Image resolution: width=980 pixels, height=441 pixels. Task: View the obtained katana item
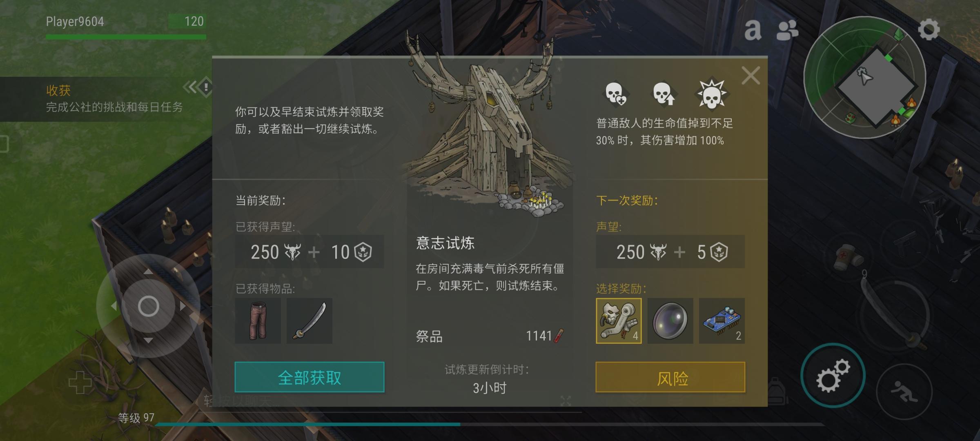coord(309,321)
